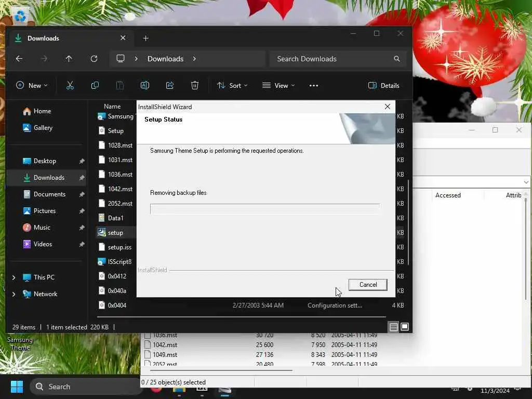Select the 0x0404 configuration file
Image resolution: width=532 pixels, height=399 pixels.
point(112,305)
